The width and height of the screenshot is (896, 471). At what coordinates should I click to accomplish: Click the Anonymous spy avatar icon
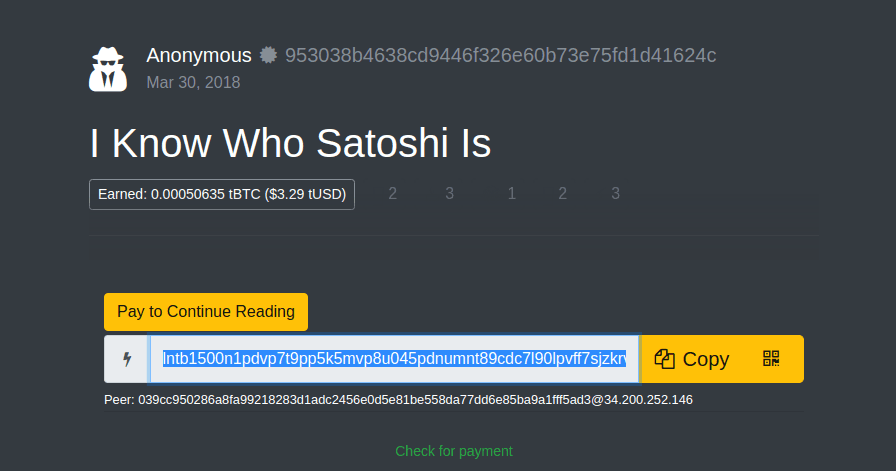click(108, 69)
